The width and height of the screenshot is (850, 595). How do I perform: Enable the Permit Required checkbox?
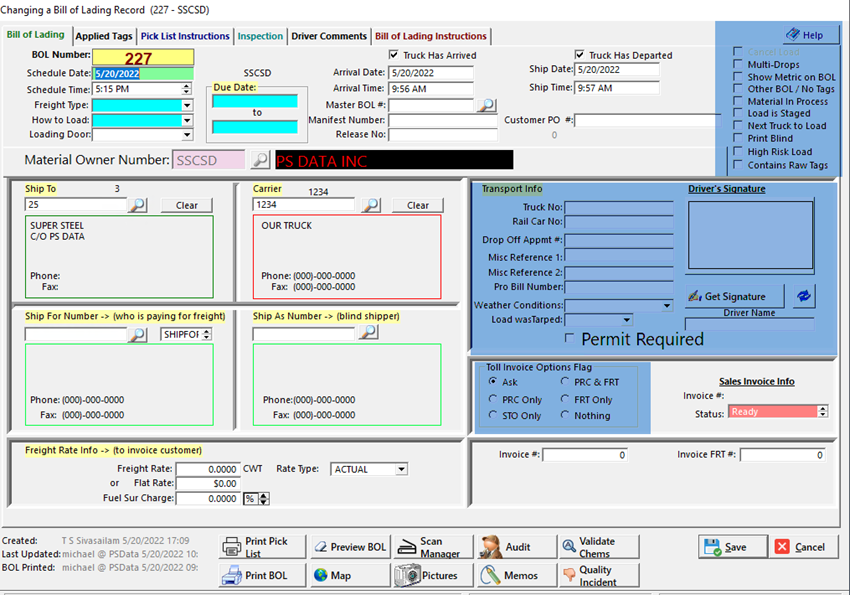point(570,339)
